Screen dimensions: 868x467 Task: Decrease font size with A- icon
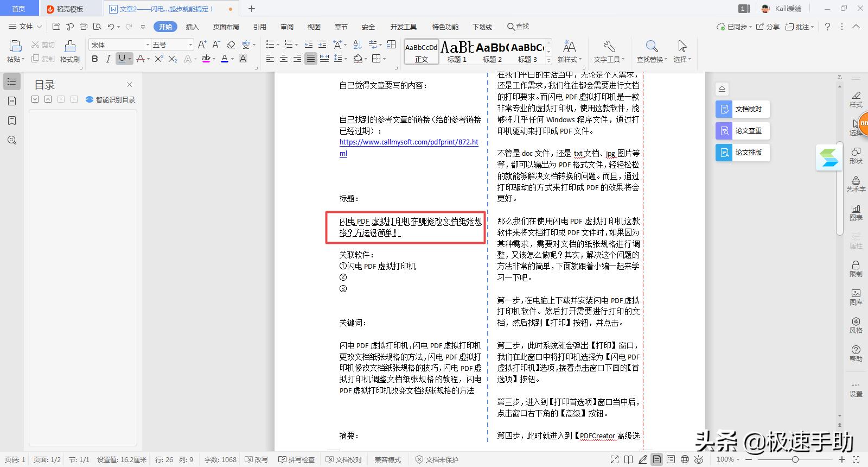point(216,45)
